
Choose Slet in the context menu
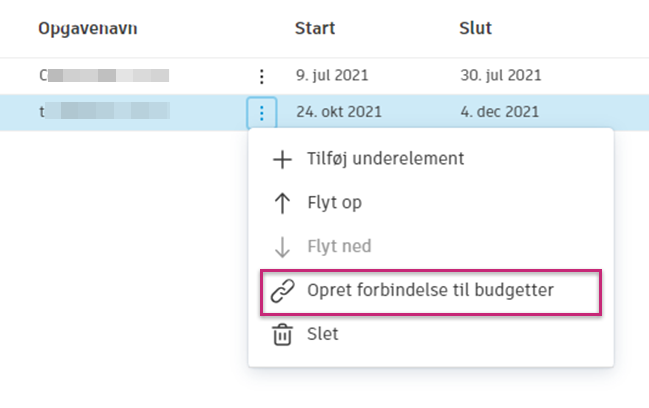pos(323,334)
